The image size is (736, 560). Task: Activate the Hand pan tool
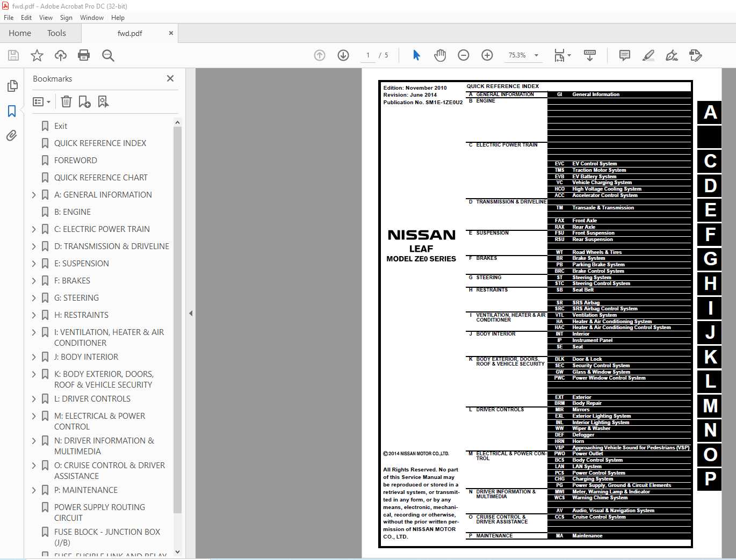point(440,55)
